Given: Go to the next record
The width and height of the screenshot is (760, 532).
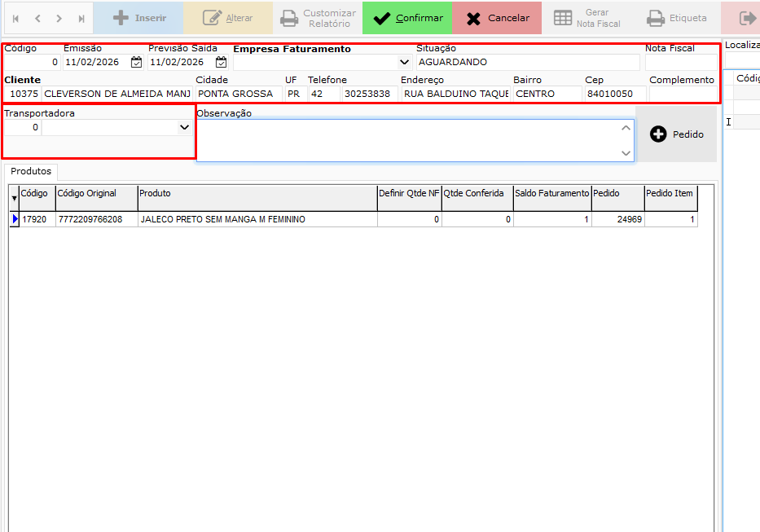Looking at the screenshot, I should [59, 18].
